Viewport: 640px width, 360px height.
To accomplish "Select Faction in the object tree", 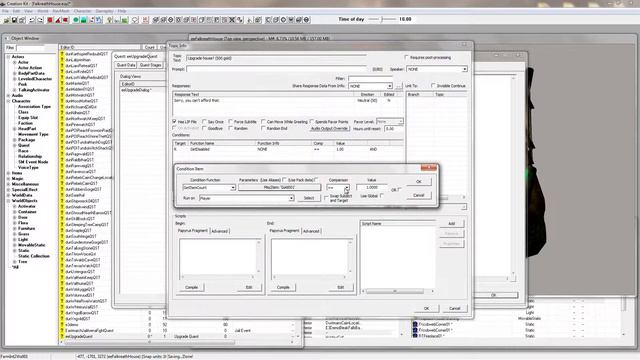I will (25, 123).
